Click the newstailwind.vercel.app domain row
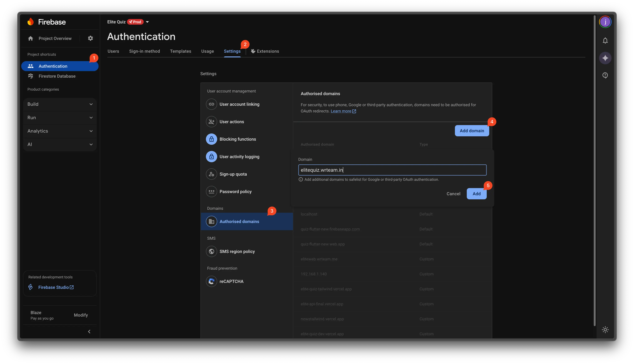634x364 pixels. 393,319
